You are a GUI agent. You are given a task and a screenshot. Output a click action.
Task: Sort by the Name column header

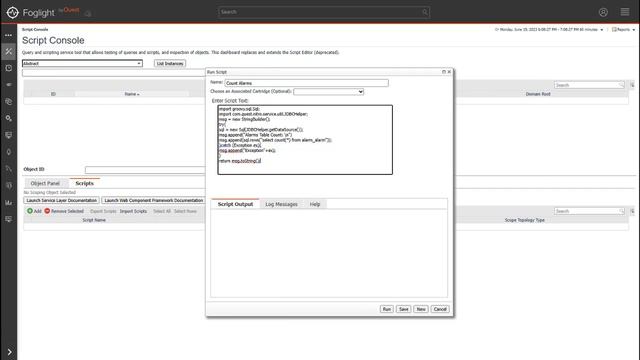pos(131,94)
